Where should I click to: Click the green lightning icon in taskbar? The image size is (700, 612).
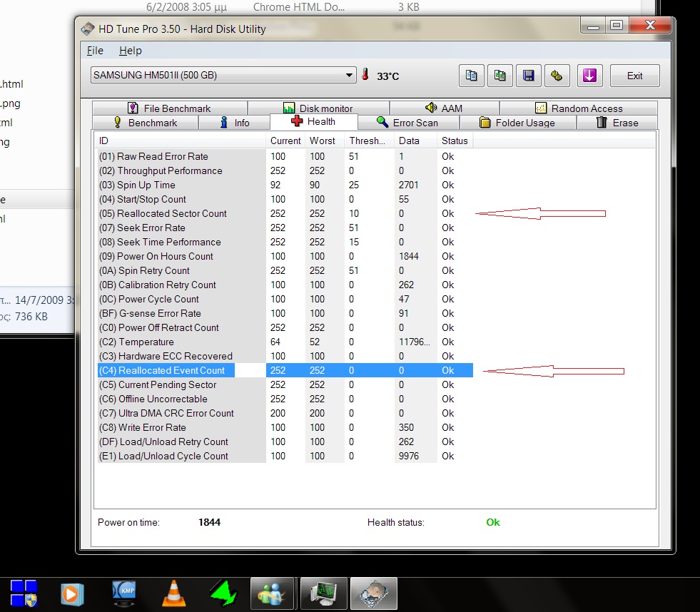(x=224, y=593)
